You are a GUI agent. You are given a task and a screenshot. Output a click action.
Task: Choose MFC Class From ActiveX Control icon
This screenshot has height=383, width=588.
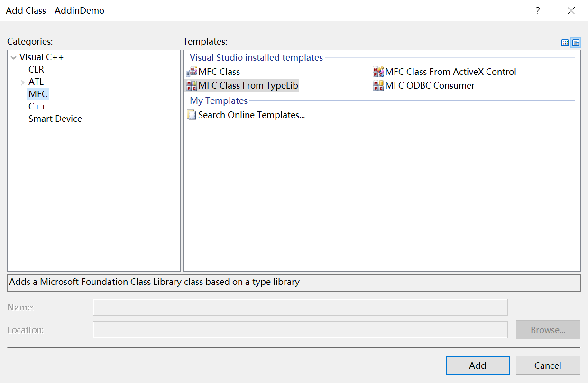click(378, 72)
